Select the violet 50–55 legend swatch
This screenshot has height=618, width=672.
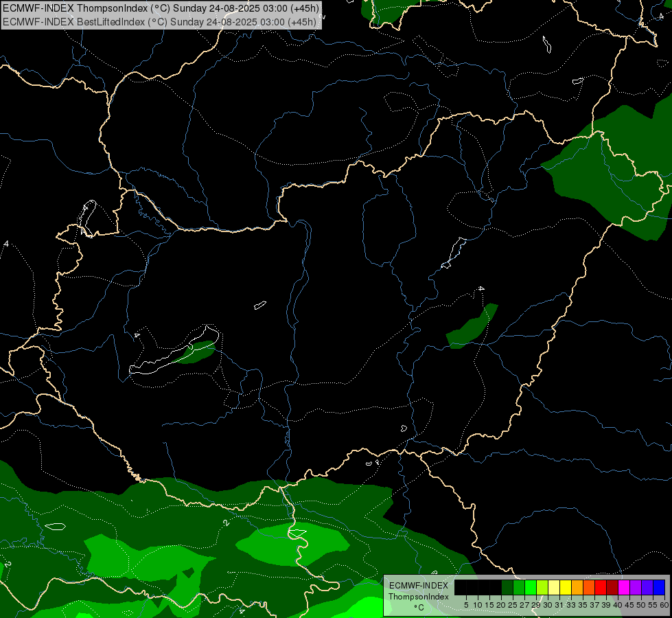[x=647, y=587]
